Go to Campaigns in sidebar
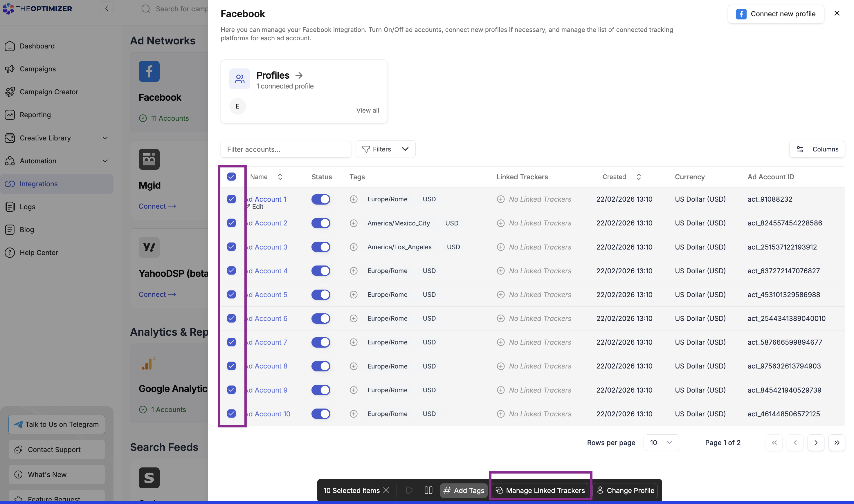Image resolution: width=854 pixels, height=504 pixels. tap(38, 69)
